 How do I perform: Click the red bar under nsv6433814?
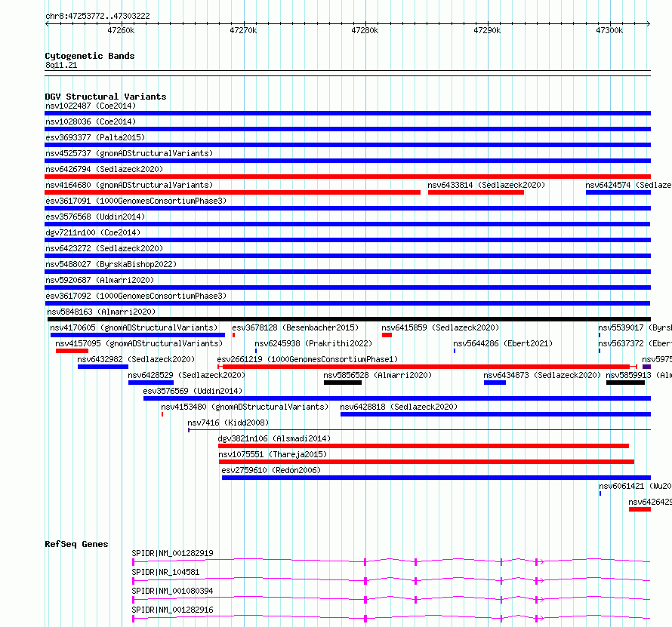click(x=476, y=192)
